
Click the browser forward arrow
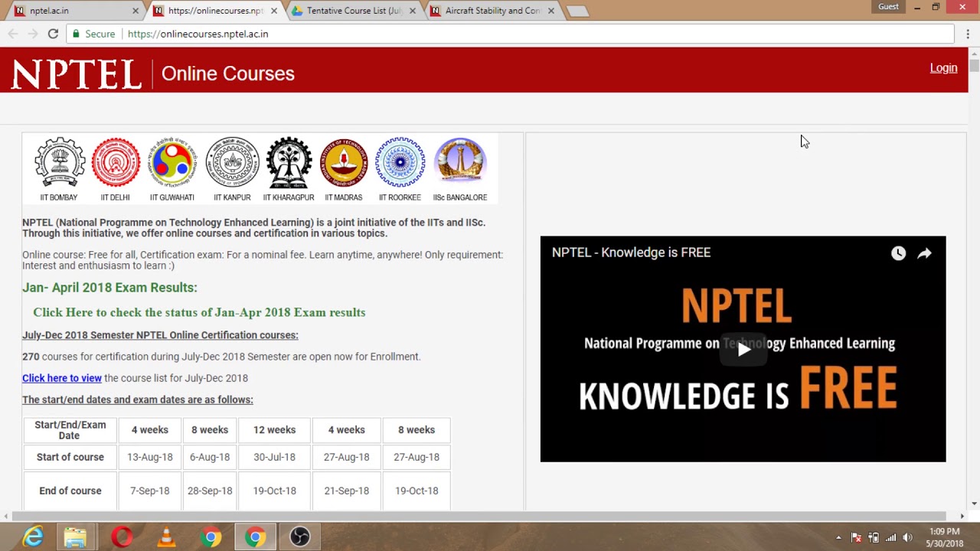[33, 34]
